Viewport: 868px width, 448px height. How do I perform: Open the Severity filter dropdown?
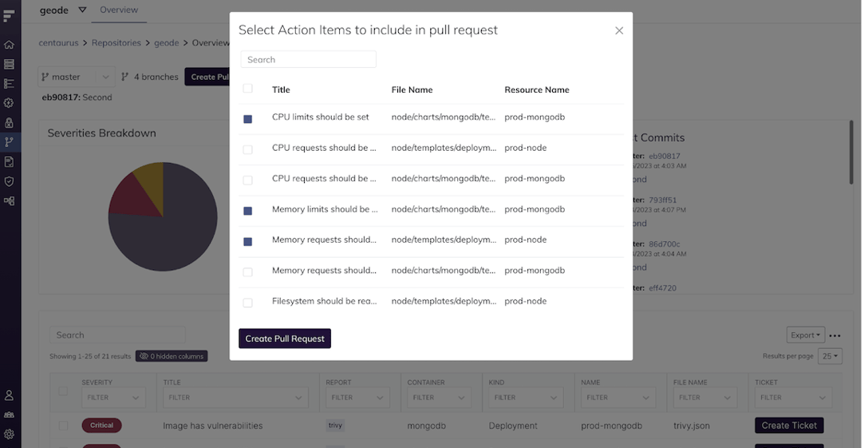click(113, 398)
